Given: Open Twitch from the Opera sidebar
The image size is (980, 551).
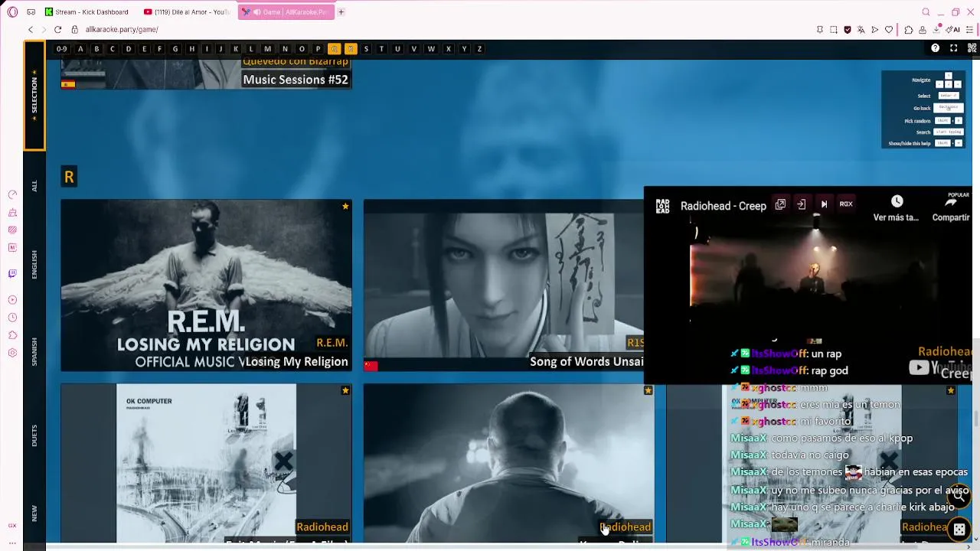Looking at the screenshot, I should pyautogui.click(x=12, y=273).
